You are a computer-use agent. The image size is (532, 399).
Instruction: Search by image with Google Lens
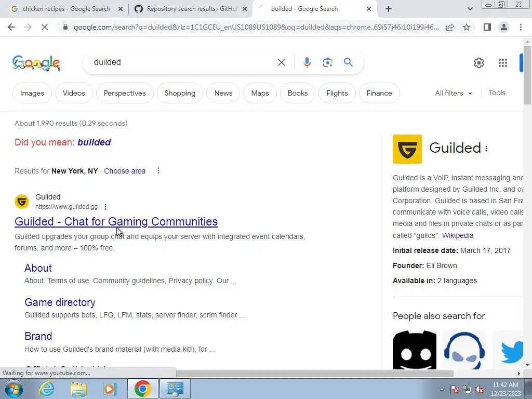327,62
